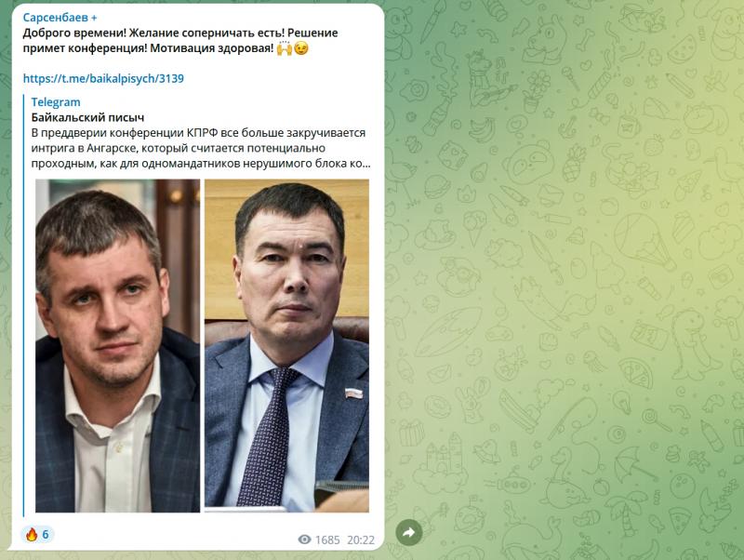
Task: Click the share forward arrow button
Action: tap(408, 532)
